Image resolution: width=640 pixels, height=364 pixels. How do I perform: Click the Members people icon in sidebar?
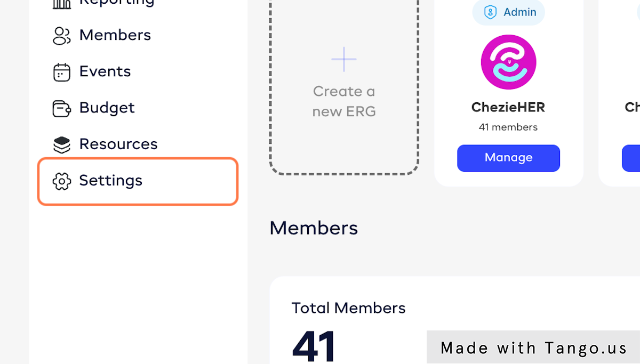point(62,36)
